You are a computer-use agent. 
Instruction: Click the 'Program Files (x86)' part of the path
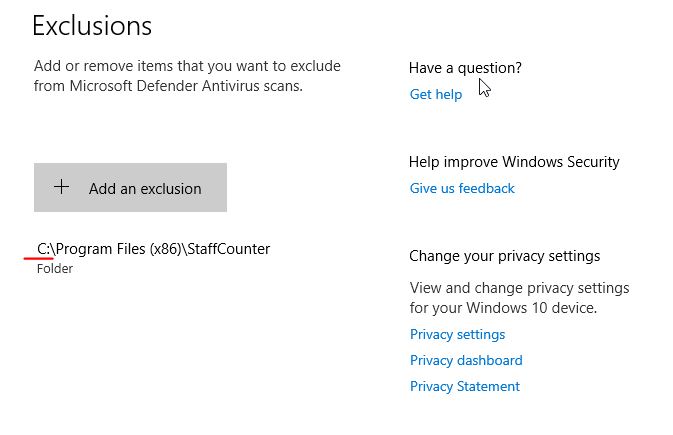(119, 249)
